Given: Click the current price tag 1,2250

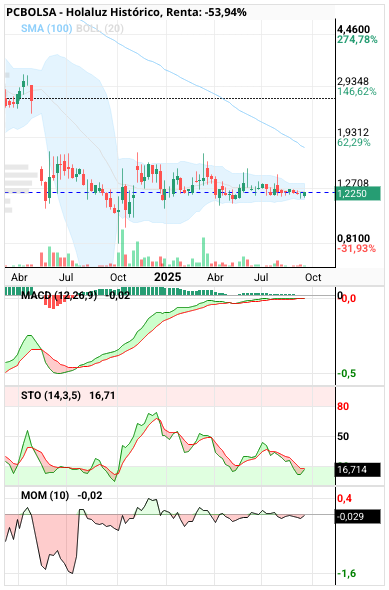Looking at the screenshot, I should pyautogui.click(x=358, y=194).
